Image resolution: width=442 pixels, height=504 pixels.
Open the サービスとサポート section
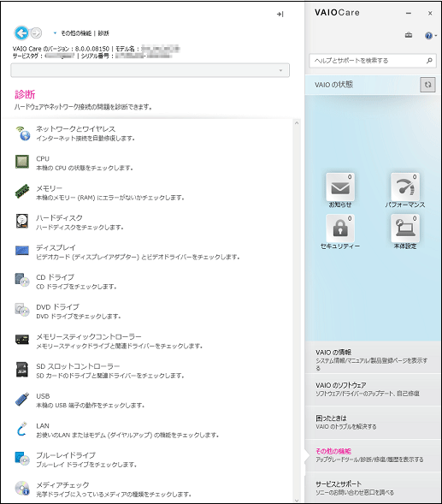click(373, 488)
